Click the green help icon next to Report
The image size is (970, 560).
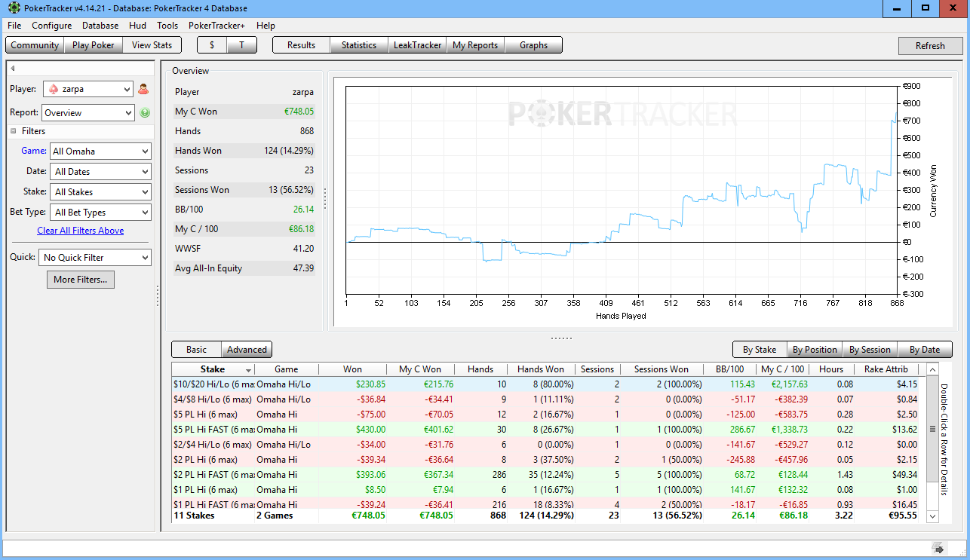coord(145,113)
